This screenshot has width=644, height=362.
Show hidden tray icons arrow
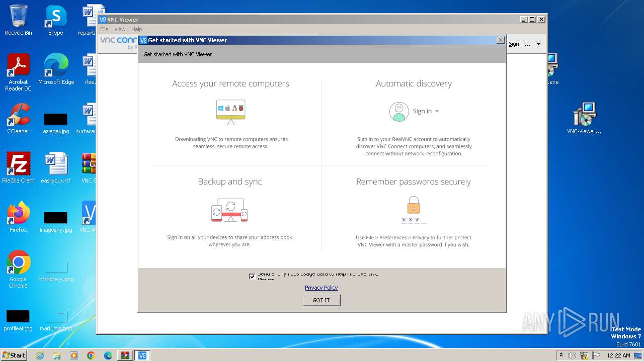(561, 355)
